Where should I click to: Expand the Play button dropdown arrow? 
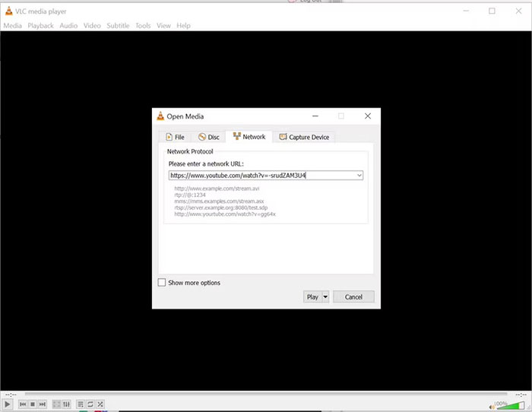tap(325, 297)
